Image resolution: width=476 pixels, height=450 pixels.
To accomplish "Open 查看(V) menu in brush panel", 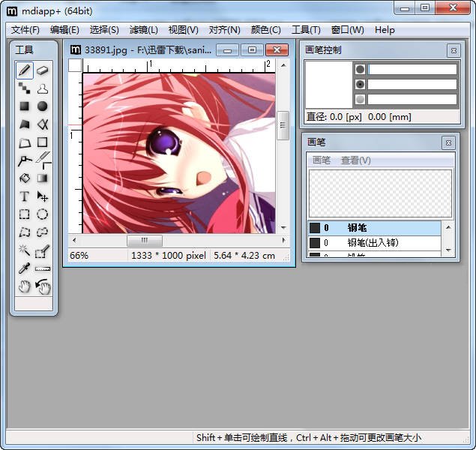I will 356,160.
